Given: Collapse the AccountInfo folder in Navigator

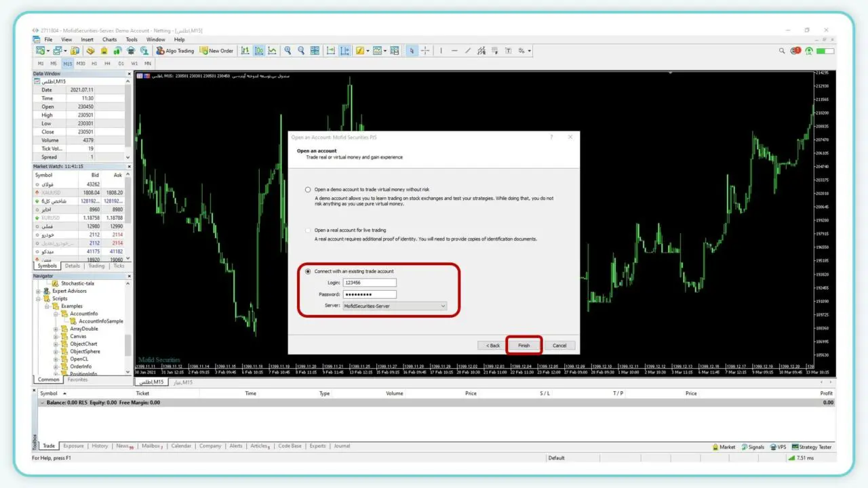Looking at the screenshot, I should (56, 314).
